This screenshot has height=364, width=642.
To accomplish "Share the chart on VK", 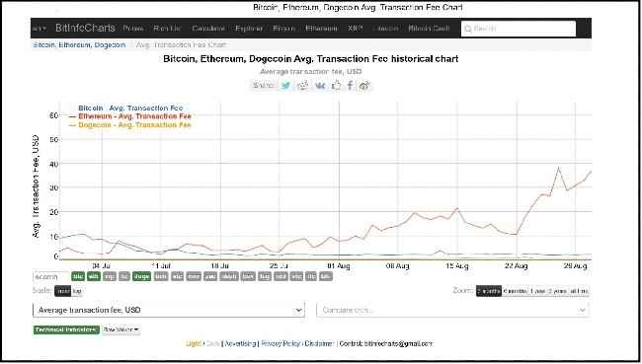I will click(x=320, y=86).
